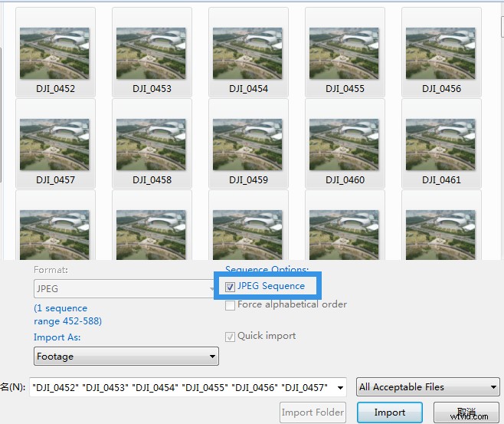
Task: Click the Cancel (取消) button
Action: pos(466,412)
